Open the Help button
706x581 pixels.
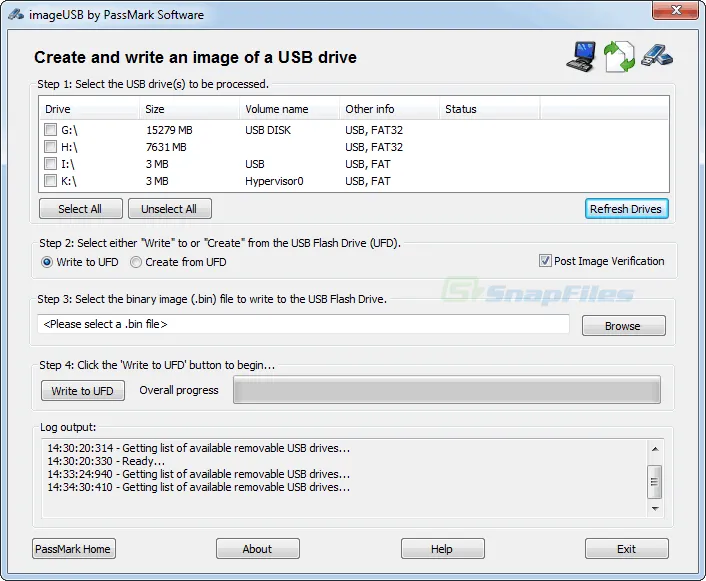(x=443, y=549)
